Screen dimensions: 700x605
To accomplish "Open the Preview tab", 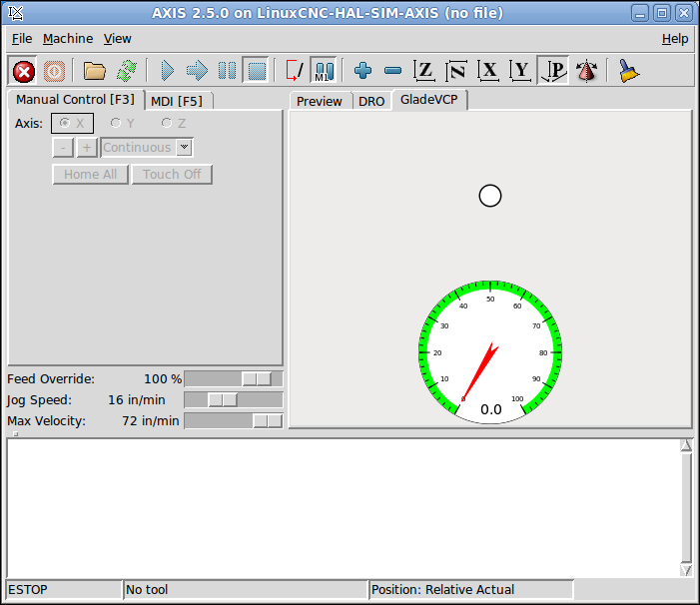I will pyautogui.click(x=320, y=101).
